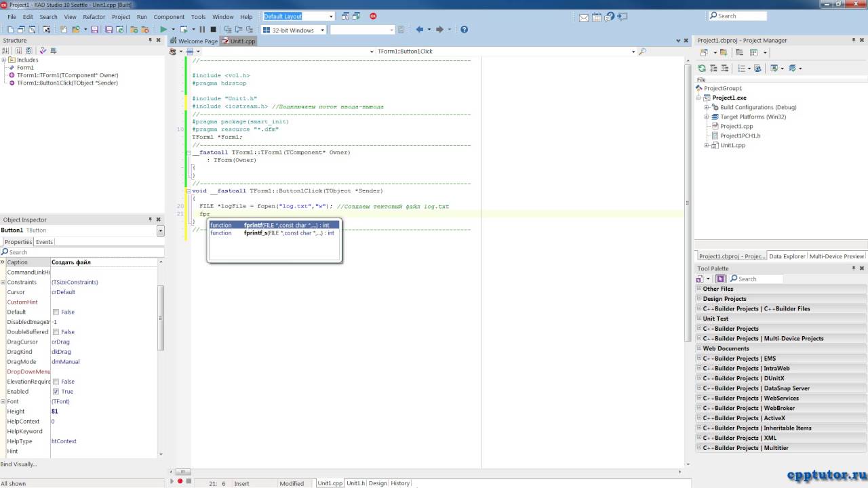Expand the Constraints property
Screen dimensions: 868x488
pyautogui.click(x=3, y=282)
